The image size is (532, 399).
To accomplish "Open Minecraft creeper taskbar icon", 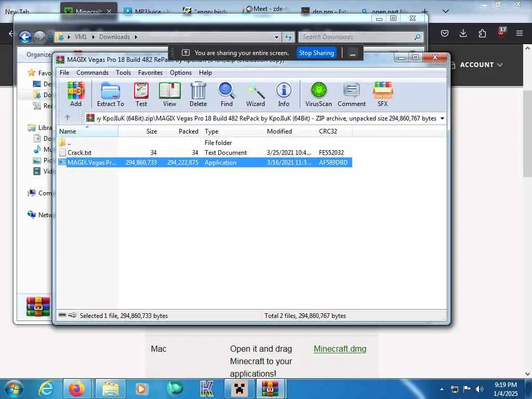I will pyautogui.click(x=239, y=389).
